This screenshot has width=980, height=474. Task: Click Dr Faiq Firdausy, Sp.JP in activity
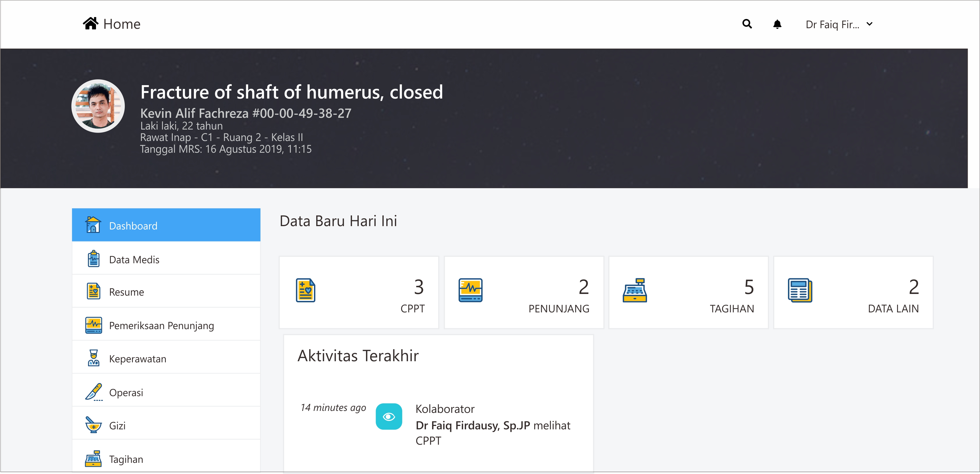pyautogui.click(x=473, y=425)
